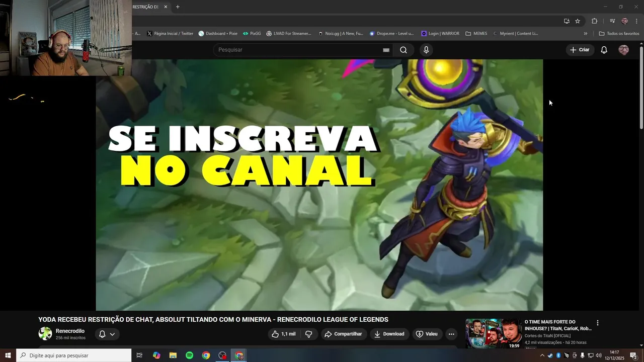Bookmark this page with the star icon
The height and width of the screenshot is (362, 644).
point(578,21)
